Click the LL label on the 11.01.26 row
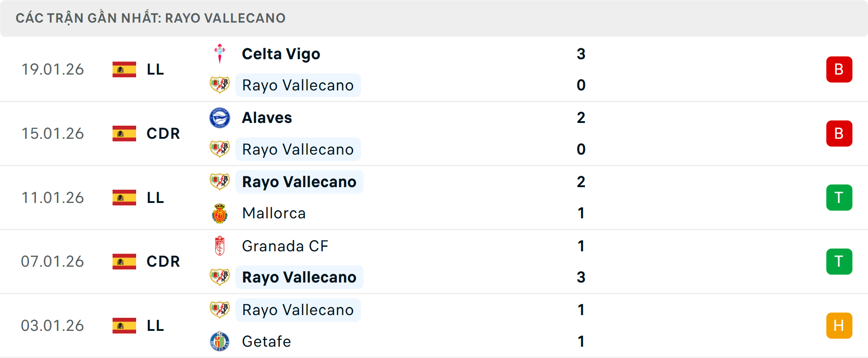868x358 pixels. (x=155, y=198)
